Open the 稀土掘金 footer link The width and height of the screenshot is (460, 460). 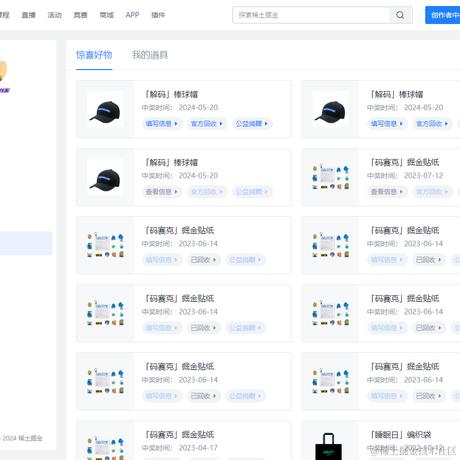coord(30,438)
